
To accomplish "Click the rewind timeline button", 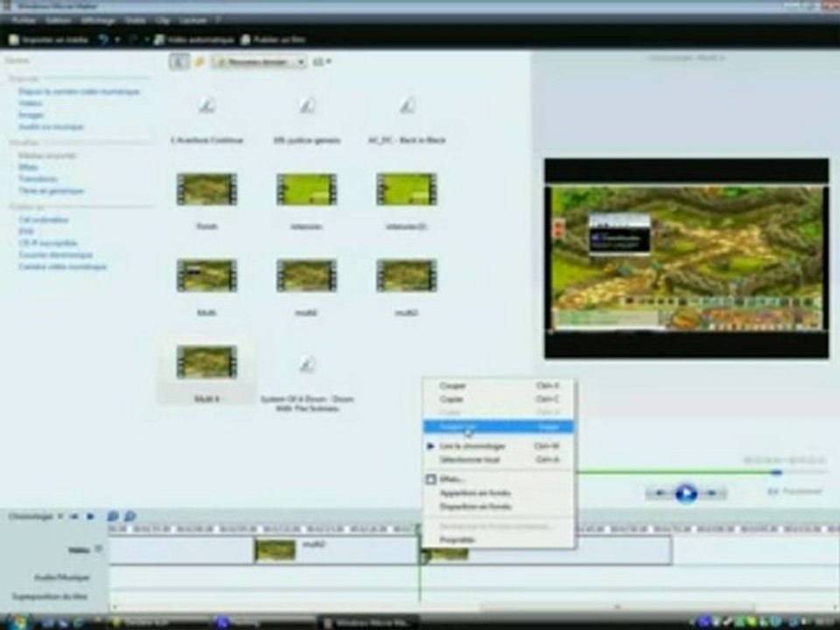I will pyautogui.click(x=73, y=516).
